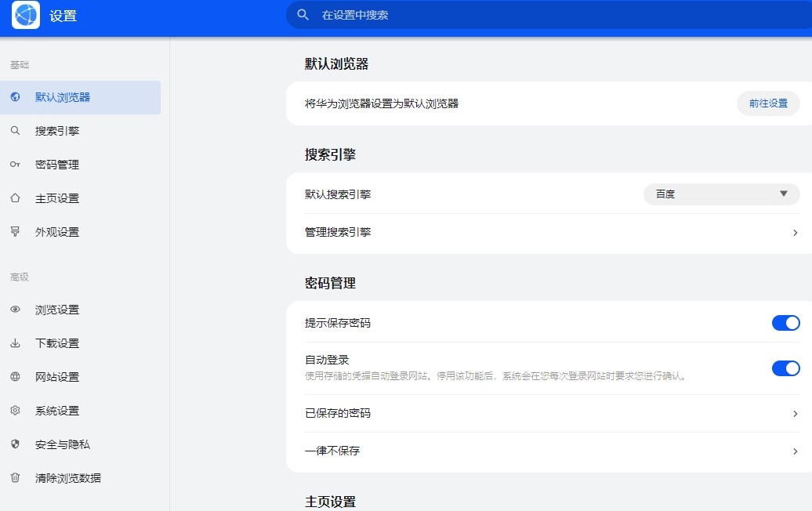The image size is (812, 511).
Task: Click the 主页设置 home icon
Action: tap(15, 198)
